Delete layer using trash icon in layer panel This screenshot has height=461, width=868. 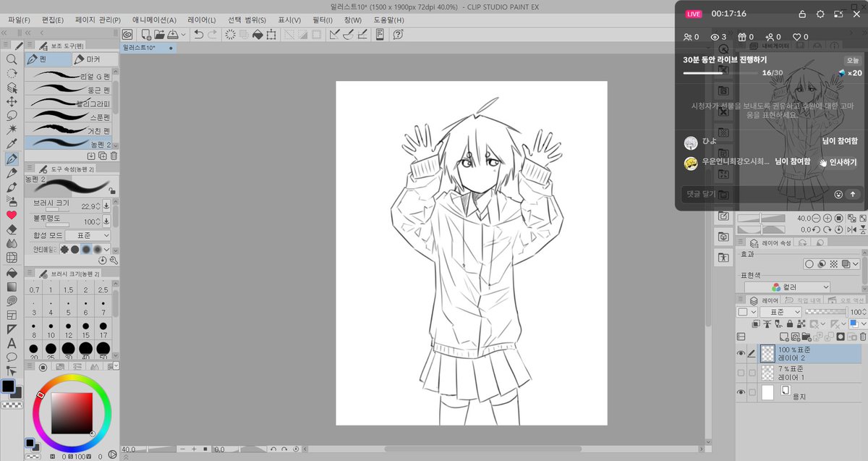click(861, 337)
